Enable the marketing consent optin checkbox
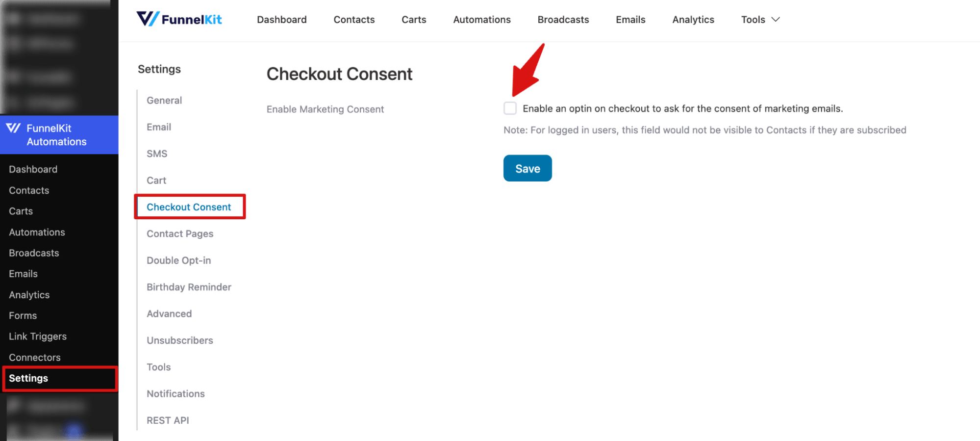 tap(510, 108)
